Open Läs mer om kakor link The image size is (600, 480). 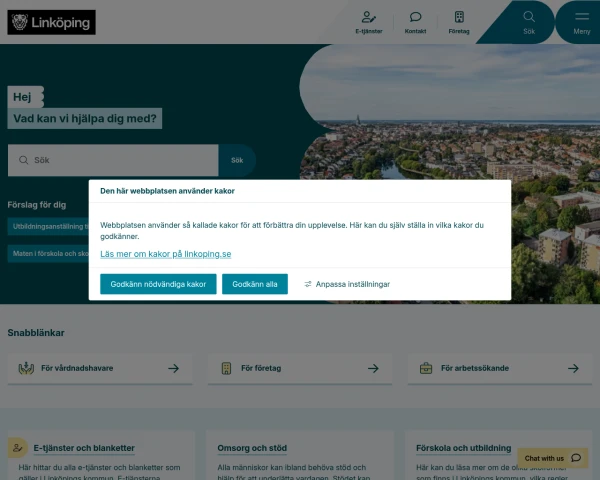[x=166, y=254]
